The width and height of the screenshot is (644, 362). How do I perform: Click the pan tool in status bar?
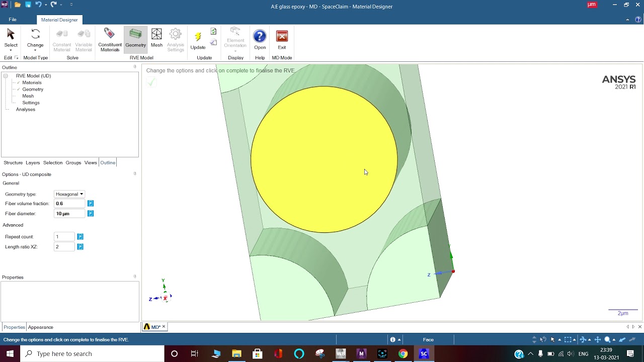(598, 339)
